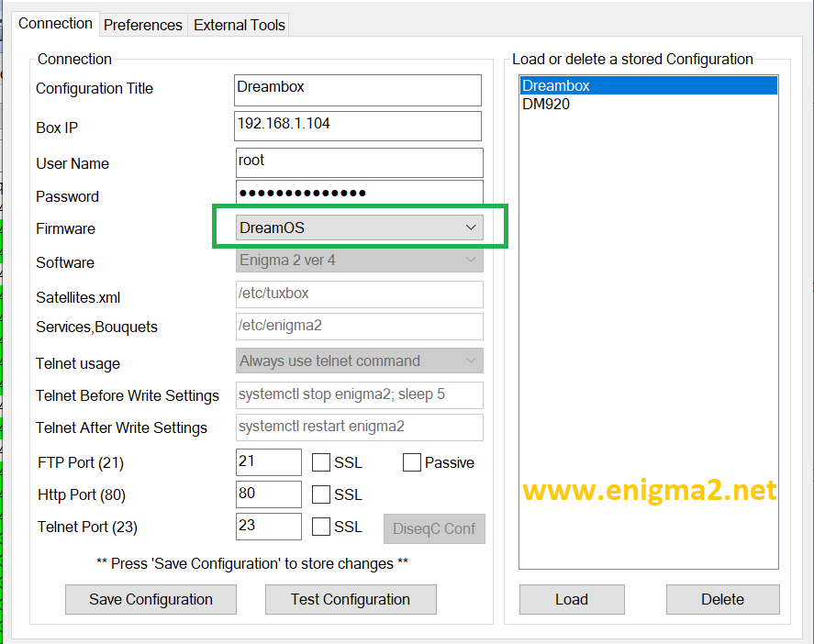Click Save Configuration button
Viewport: 814px width, 644px height.
click(x=151, y=599)
